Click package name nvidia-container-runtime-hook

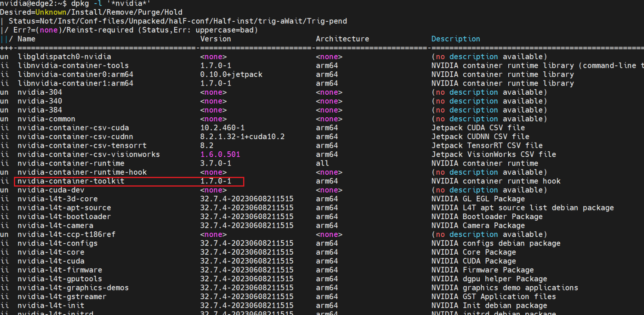click(82, 172)
